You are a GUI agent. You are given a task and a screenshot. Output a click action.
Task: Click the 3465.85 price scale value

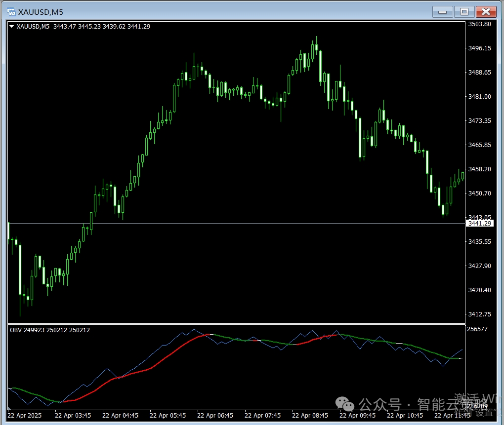(x=480, y=145)
